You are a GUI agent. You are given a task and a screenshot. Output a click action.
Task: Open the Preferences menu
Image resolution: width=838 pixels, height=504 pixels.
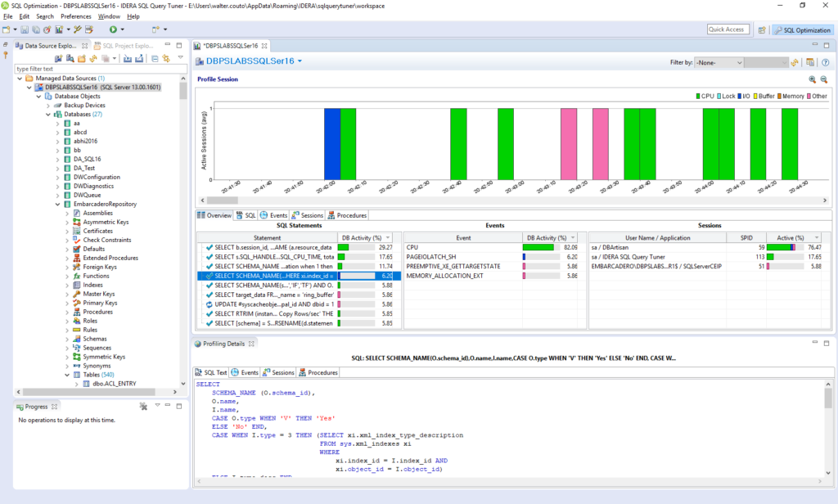tap(75, 15)
